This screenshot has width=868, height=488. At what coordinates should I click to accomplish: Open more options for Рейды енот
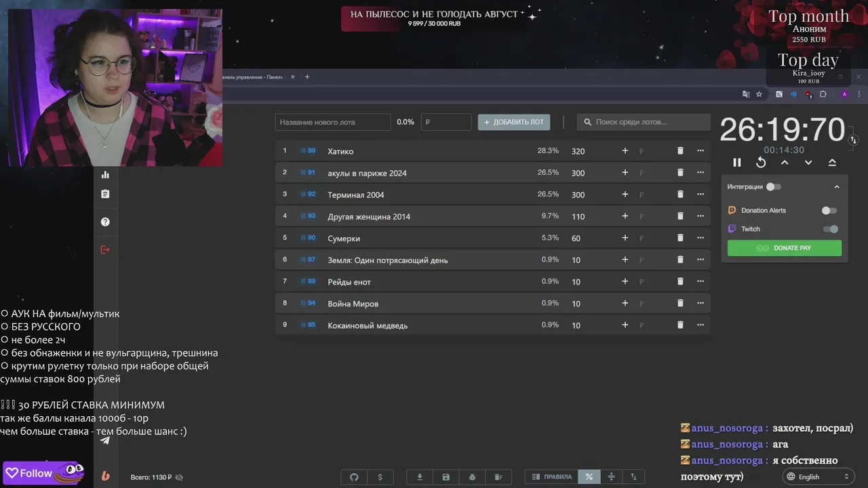[x=701, y=281]
